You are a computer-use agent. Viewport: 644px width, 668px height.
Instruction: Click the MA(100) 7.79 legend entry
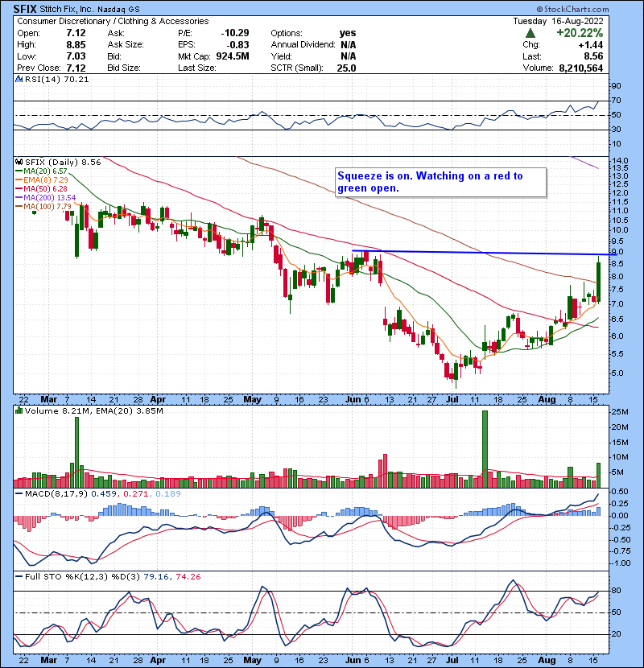[x=43, y=207]
